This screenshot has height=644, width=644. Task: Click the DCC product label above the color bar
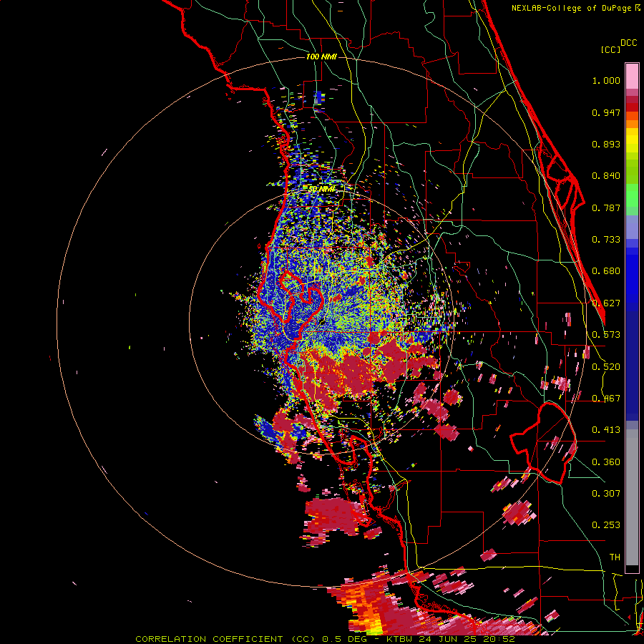coord(628,43)
